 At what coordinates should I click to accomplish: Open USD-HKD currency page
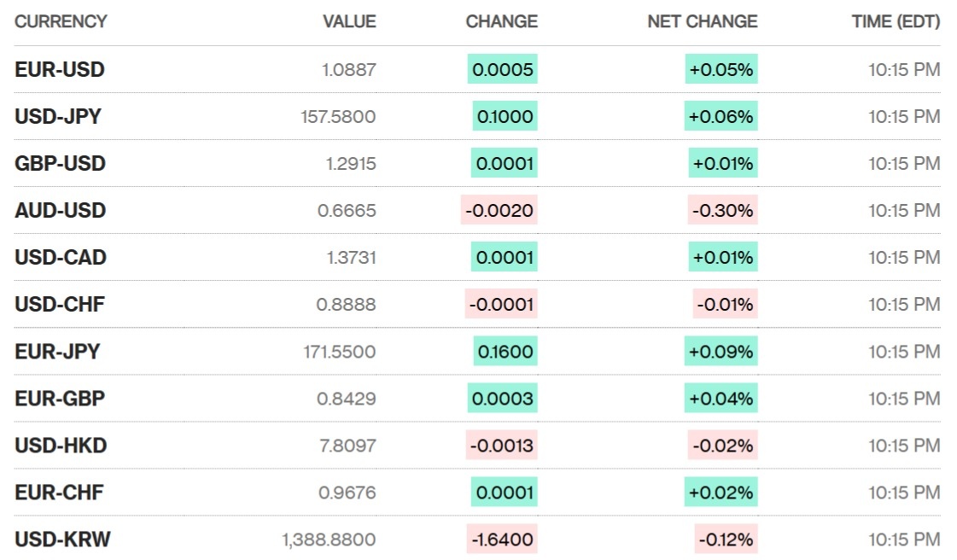coord(61,446)
